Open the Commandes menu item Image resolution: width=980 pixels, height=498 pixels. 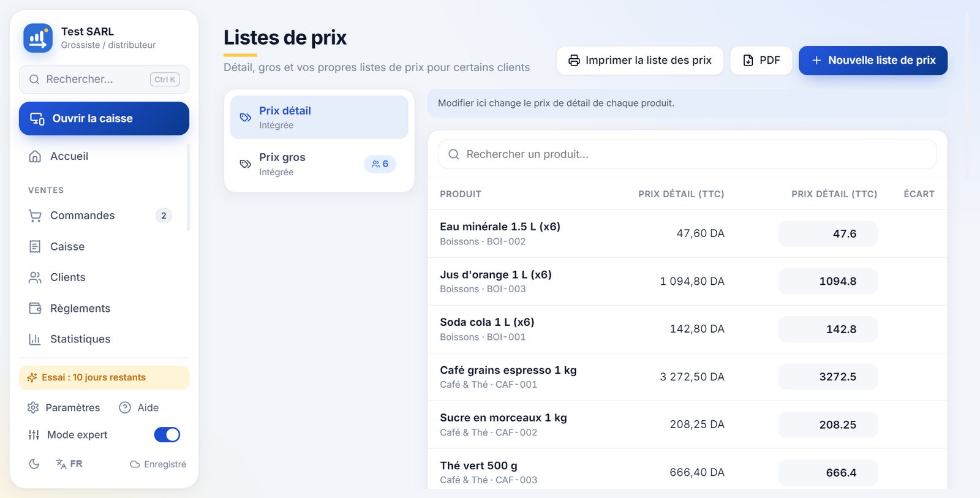coord(100,216)
